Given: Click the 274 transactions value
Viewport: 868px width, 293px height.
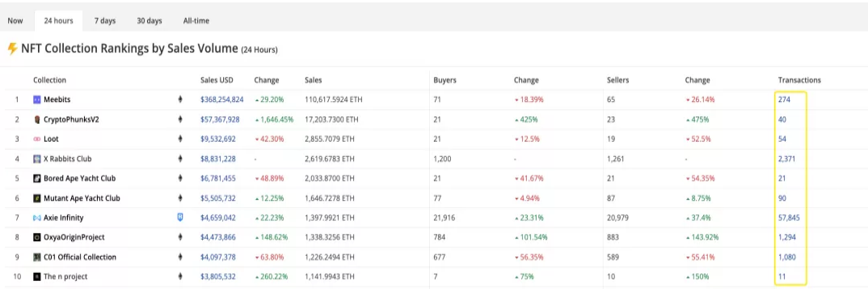Looking at the screenshot, I should click(x=784, y=100).
